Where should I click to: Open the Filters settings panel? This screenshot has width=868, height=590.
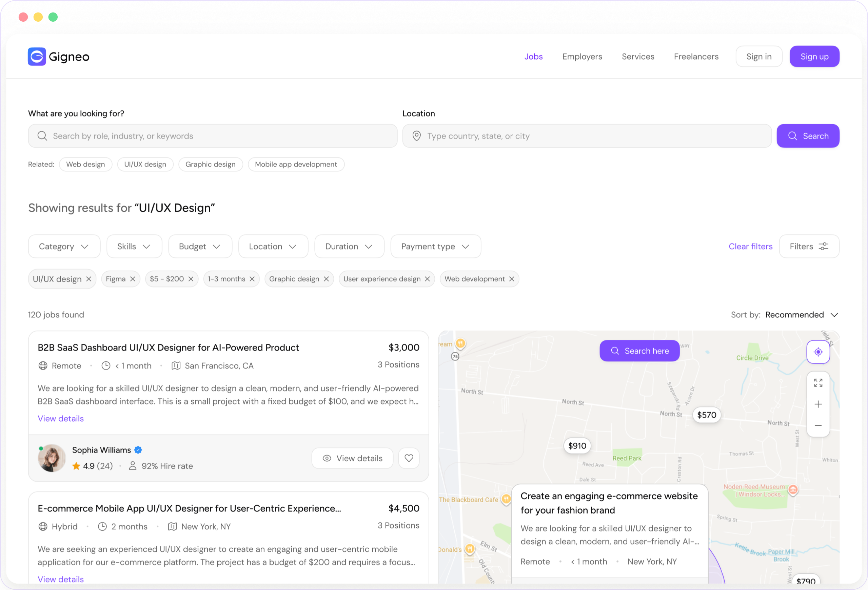tap(809, 246)
